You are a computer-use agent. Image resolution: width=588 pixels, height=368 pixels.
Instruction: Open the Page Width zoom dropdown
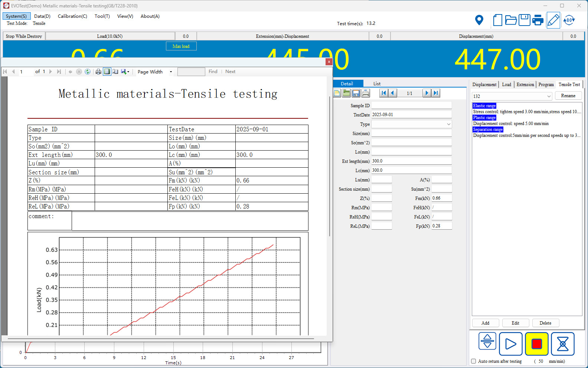click(171, 72)
